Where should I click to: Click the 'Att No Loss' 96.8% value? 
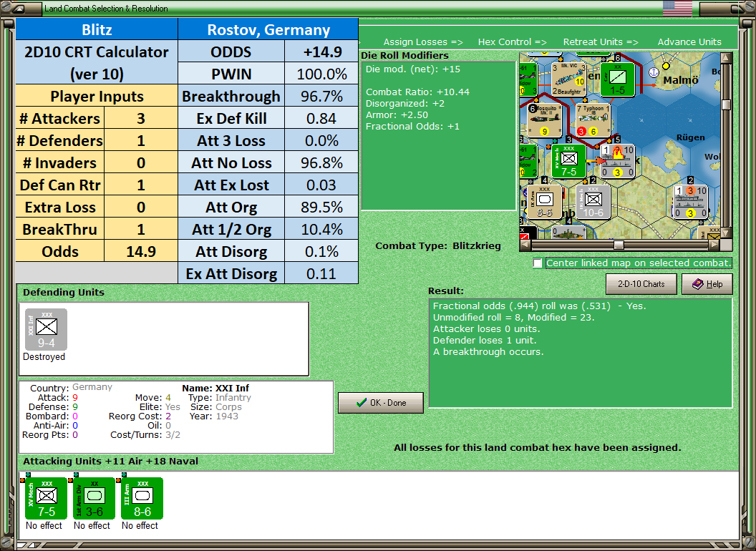(321, 162)
